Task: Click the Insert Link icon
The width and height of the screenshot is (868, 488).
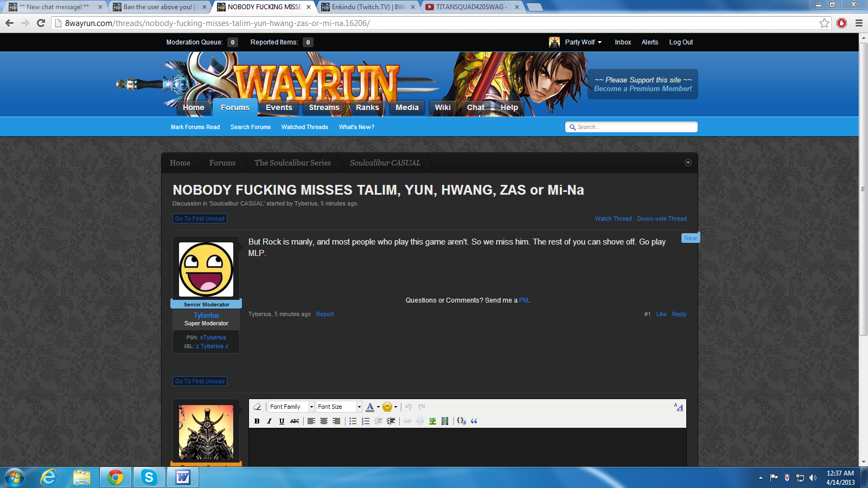Action: [x=407, y=421]
